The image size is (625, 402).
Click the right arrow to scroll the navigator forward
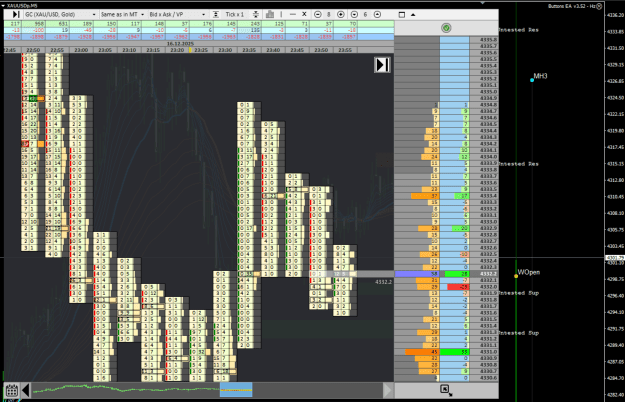(x=388, y=390)
